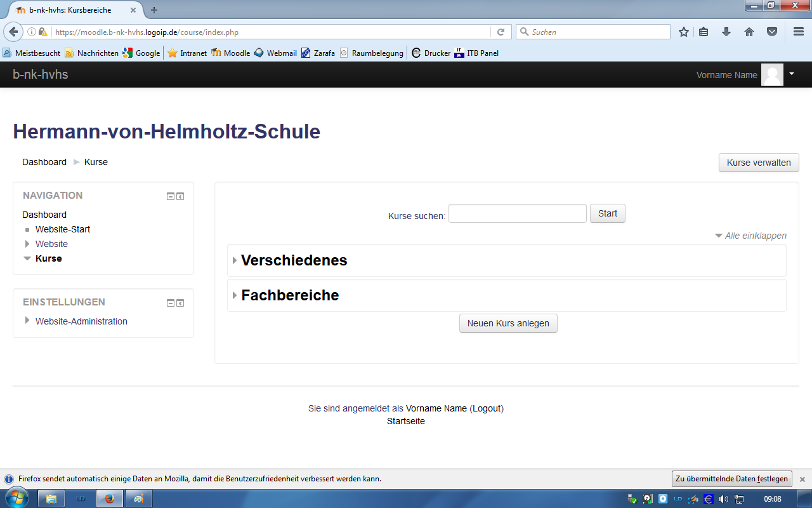The image size is (812, 508).
Task: Open the Firefox hamburger menu
Action: [x=799, y=32]
